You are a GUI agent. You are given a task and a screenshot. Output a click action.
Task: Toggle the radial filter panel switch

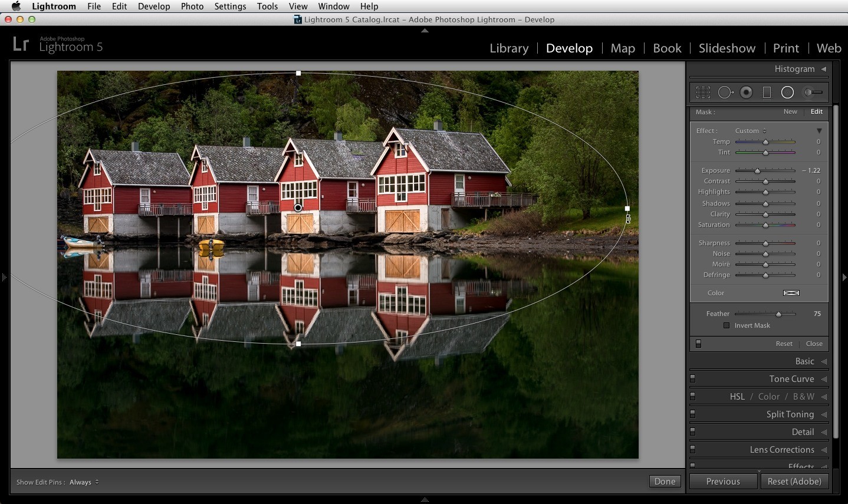pyautogui.click(x=698, y=344)
